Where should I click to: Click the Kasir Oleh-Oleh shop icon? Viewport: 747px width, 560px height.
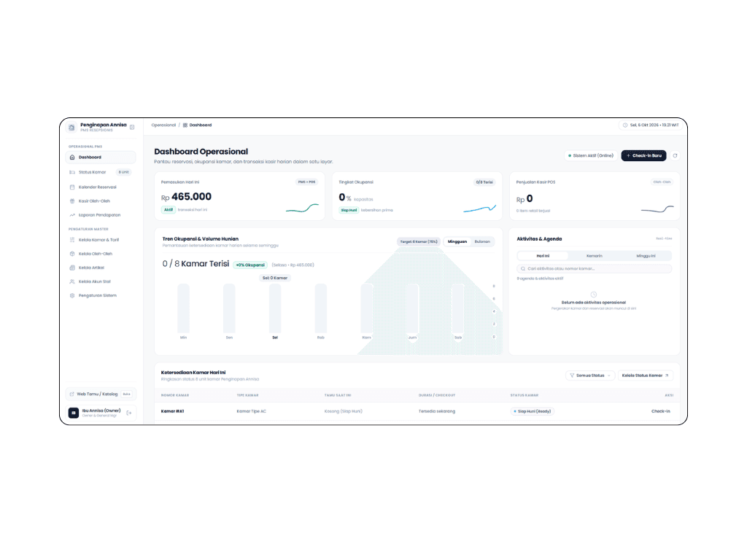click(x=72, y=201)
